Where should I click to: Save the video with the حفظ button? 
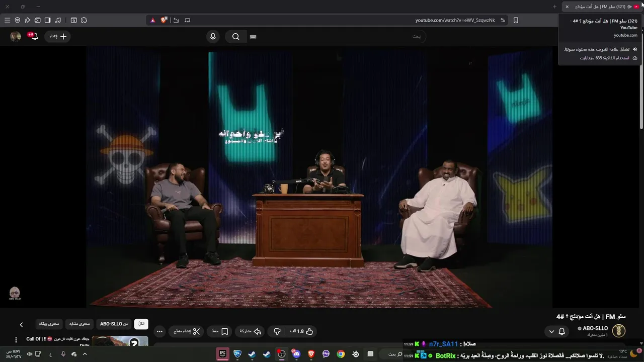tap(220, 331)
